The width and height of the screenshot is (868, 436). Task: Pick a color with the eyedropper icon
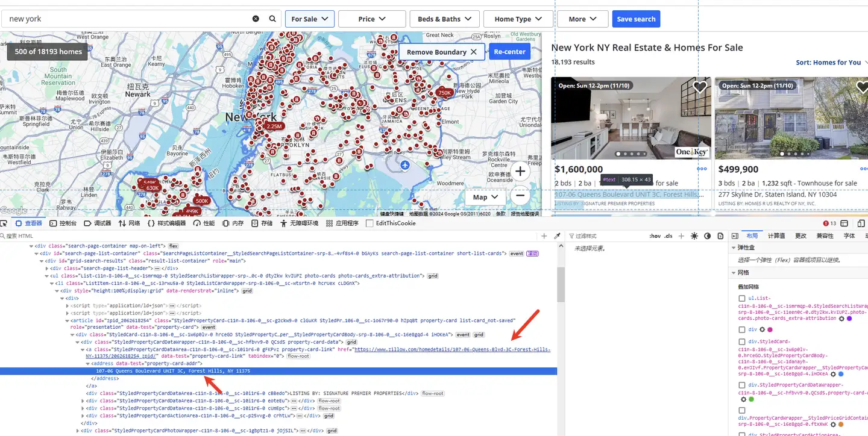pos(558,236)
